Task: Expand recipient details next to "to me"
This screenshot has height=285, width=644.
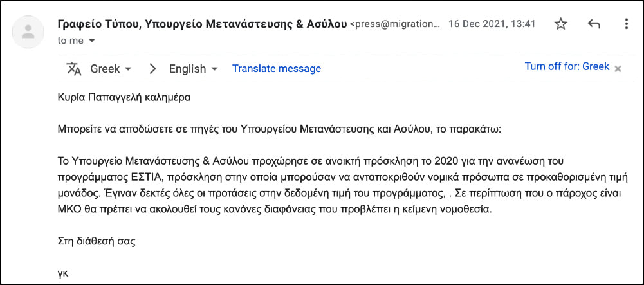Action: [91, 41]
